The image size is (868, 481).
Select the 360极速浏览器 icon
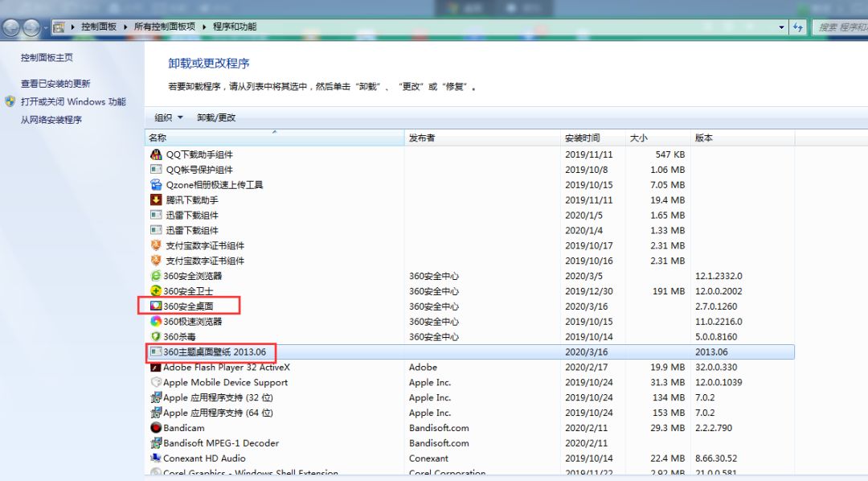[154, 322]
